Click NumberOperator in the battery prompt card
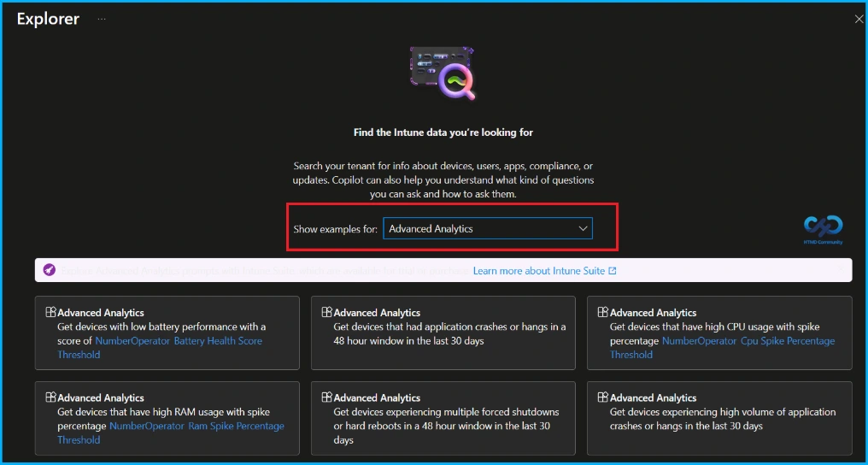 (x=132, y=341)
